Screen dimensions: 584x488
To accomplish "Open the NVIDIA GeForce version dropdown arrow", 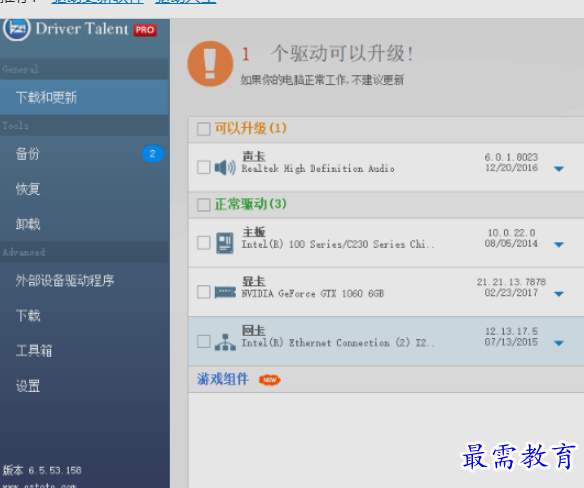I will coord(559,294).
